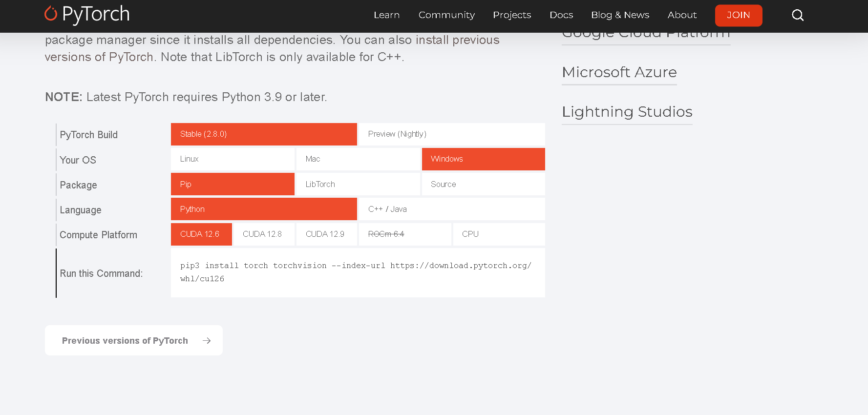Click the pip3 install command text
868x415 pixels.
click(x=356, y=272)
